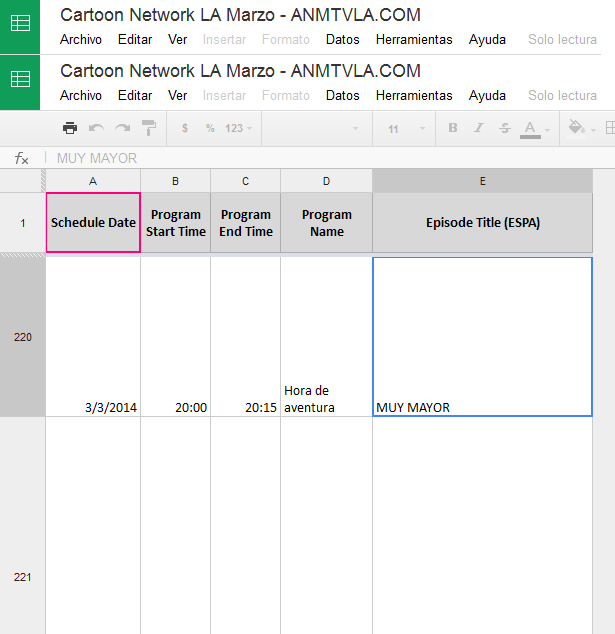
Task: Click the Program Start Time header cell
Action: tap(175, 223)
